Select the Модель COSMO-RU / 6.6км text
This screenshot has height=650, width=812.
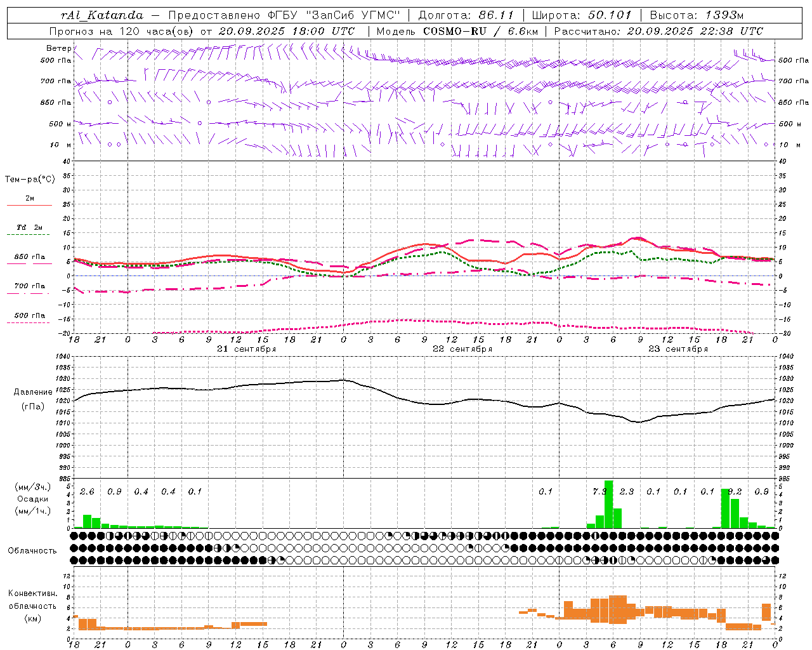coord(457,31)
